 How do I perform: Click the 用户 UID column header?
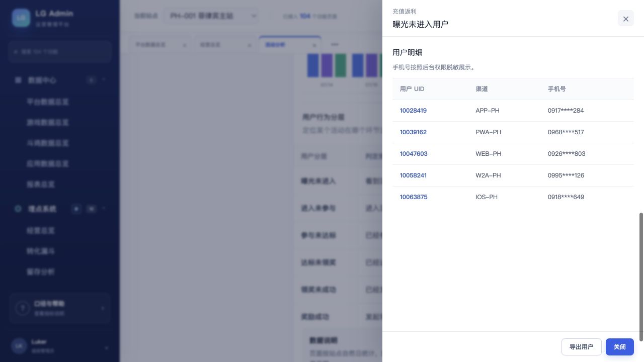pos(412,89)
